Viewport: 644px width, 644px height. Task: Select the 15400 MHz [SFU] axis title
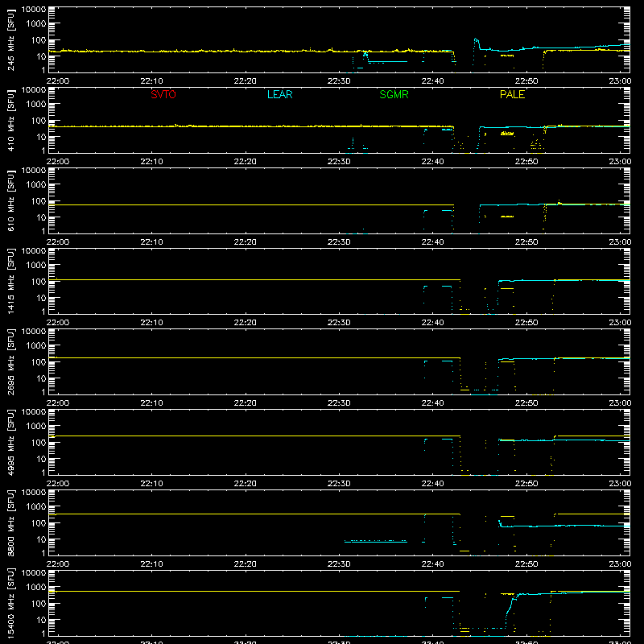(11, 604)
